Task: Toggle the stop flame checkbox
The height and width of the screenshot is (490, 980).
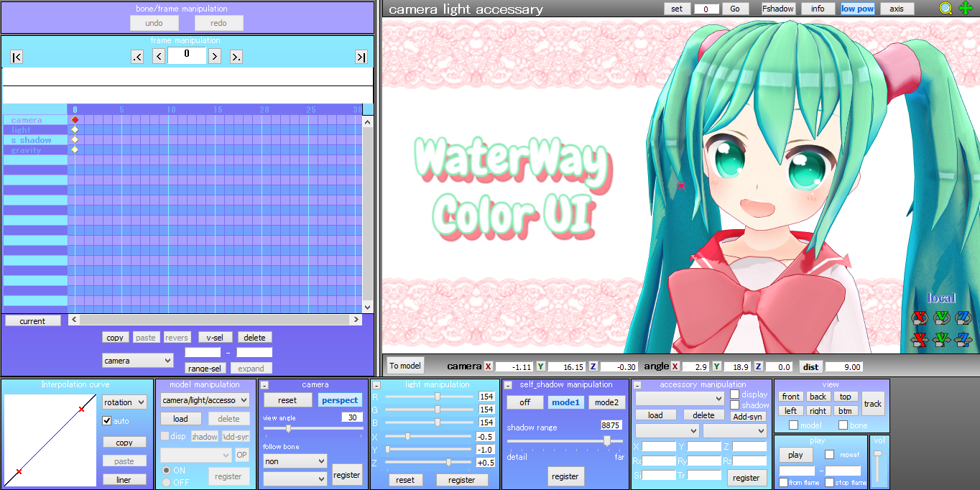Action: 830,483
